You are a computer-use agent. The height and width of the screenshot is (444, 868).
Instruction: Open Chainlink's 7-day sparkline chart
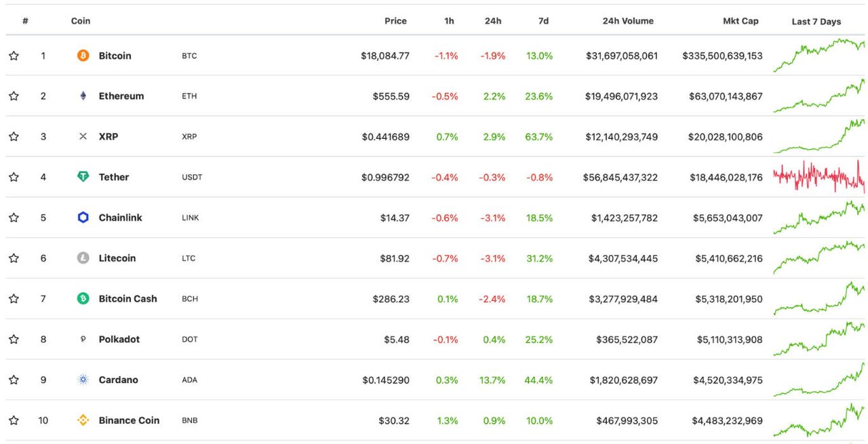click(x=819, y=217)
